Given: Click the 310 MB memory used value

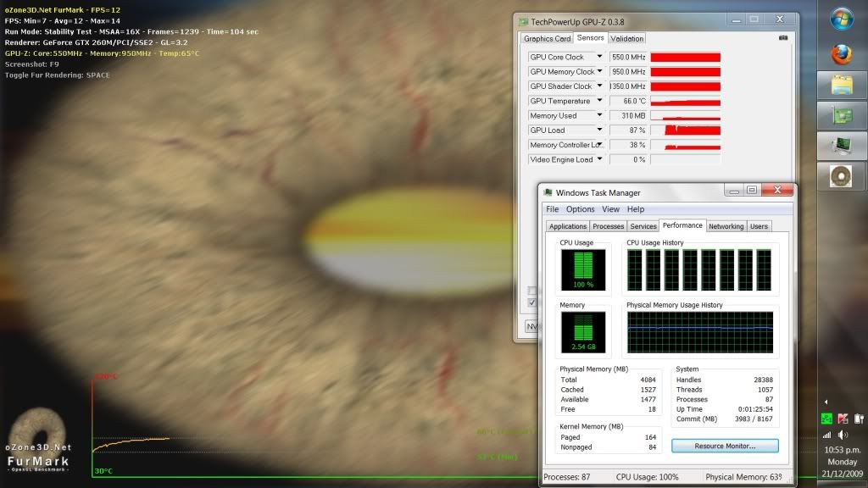Looking at the screenshot, I should 629,115.
